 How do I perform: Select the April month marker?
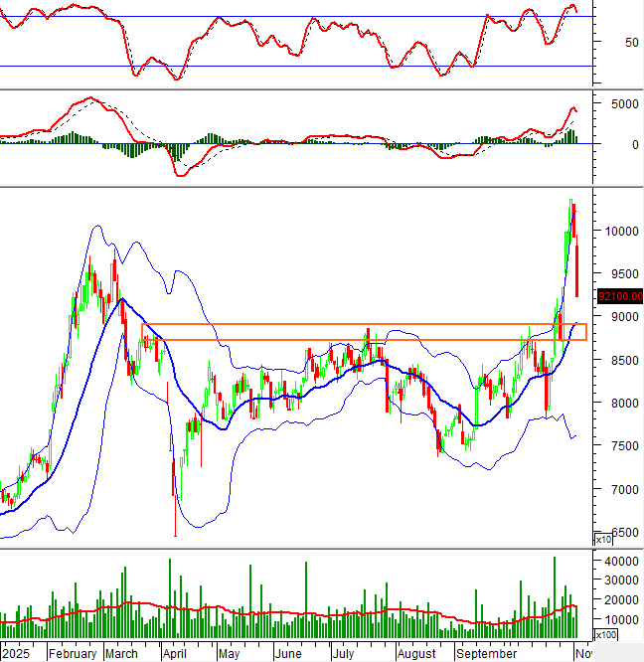[x=174, y=654]
